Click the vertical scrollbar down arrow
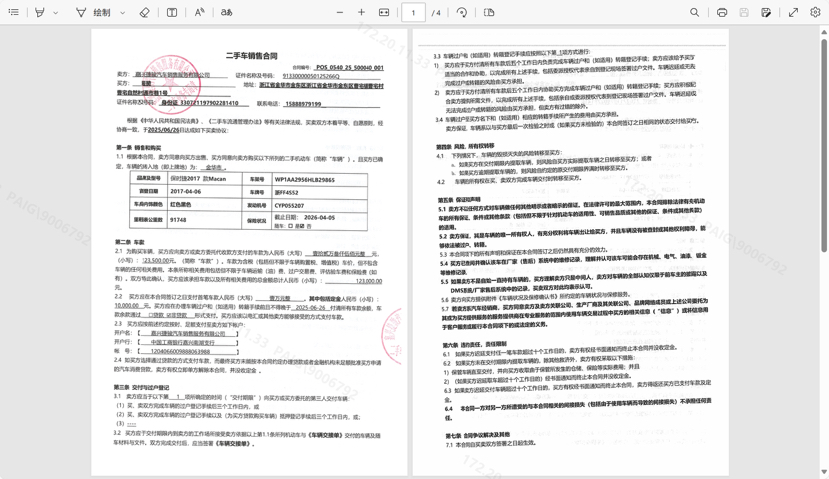Image resolution: width=829 pixels, height=479 pixels. click(824, 472)
